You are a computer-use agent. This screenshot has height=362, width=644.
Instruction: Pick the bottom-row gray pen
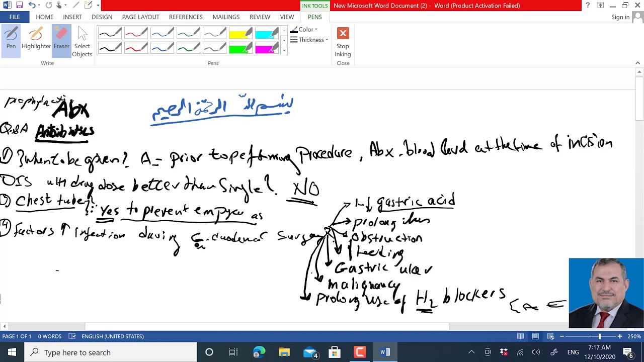coord(215,49)
